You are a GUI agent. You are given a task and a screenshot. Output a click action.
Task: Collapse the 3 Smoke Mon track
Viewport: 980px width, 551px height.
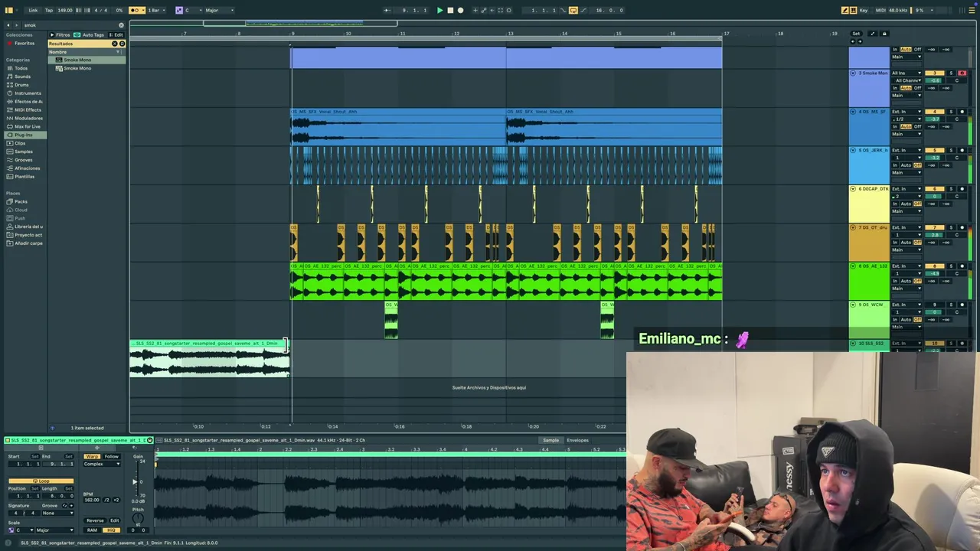(853, 73)
